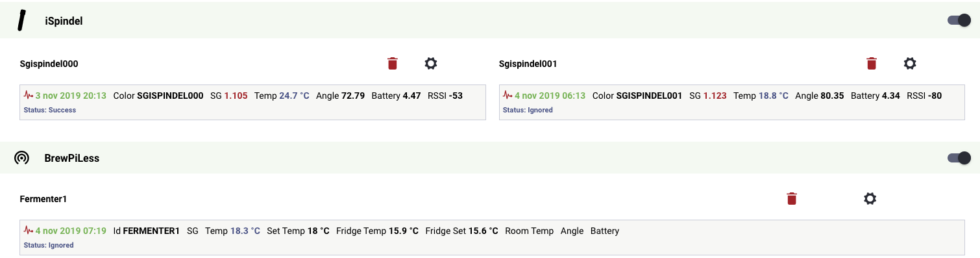Delete the Sgispindel001 device
Screen dimensions: 980x258
872,63
